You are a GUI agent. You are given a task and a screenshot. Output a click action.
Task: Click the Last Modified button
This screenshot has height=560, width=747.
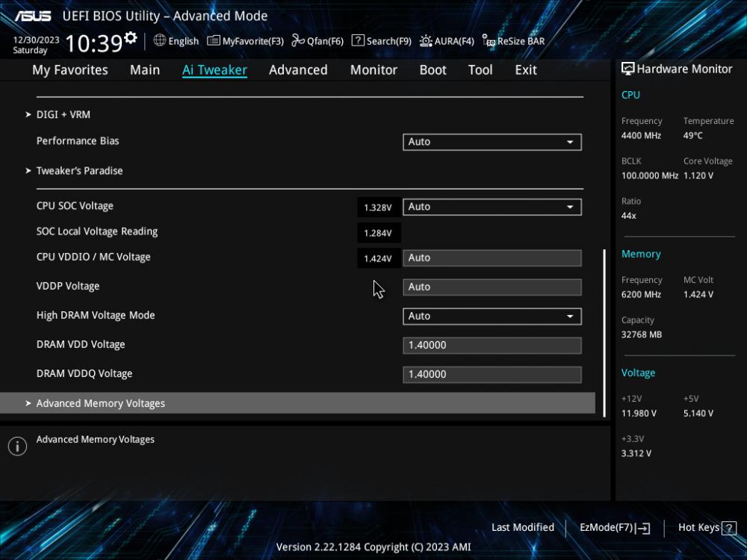(x=523, y=528)
